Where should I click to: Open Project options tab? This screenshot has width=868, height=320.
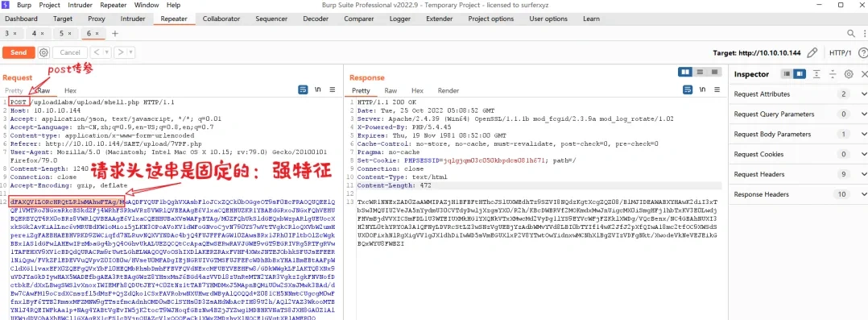pos(491,19)
